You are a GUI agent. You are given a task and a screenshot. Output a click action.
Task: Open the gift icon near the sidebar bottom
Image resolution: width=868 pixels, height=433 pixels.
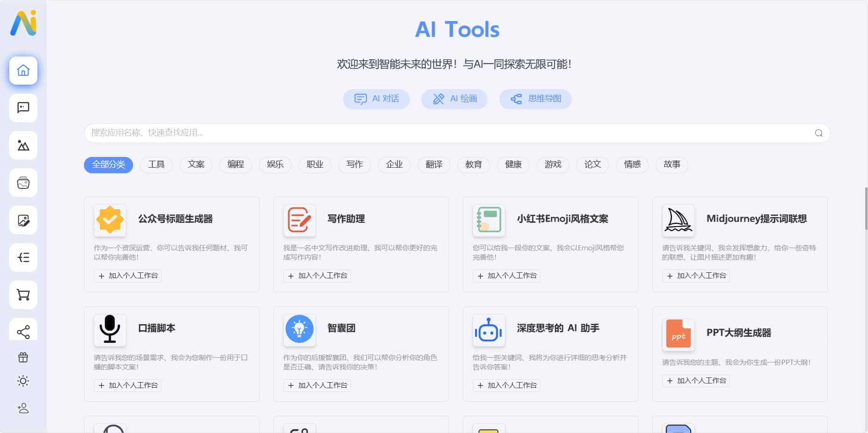[x=23, y=357]
